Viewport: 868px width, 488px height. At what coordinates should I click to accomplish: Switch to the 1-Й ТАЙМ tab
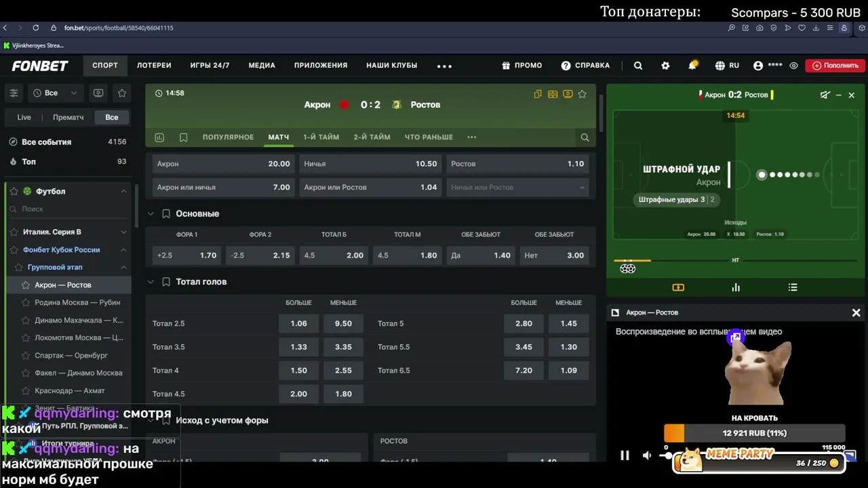pos(321,137)
